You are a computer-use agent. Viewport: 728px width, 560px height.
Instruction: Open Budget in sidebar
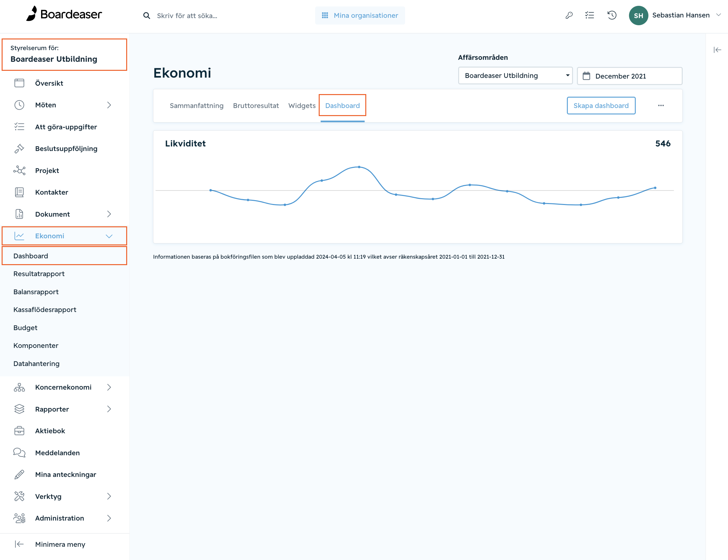click(x=25, y=328)
